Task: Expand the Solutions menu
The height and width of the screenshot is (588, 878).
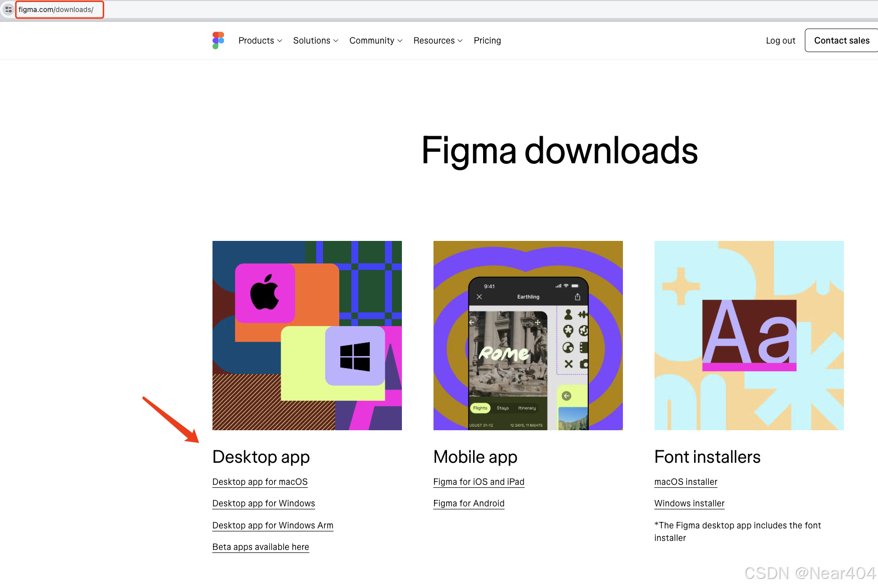Action: [316, 41]
